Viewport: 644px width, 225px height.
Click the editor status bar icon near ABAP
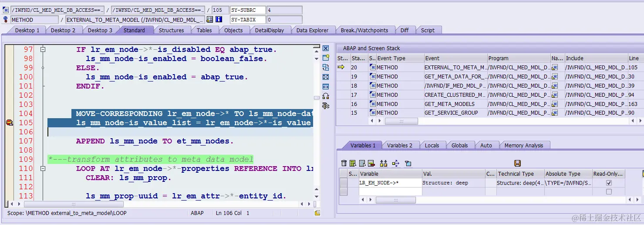(x=317, y=213)
